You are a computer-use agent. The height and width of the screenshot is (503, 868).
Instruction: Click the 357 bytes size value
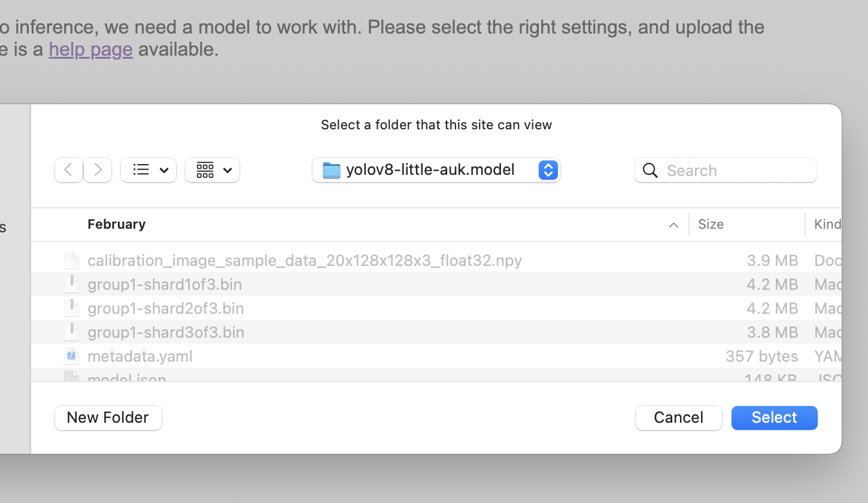tap(762, 356)
